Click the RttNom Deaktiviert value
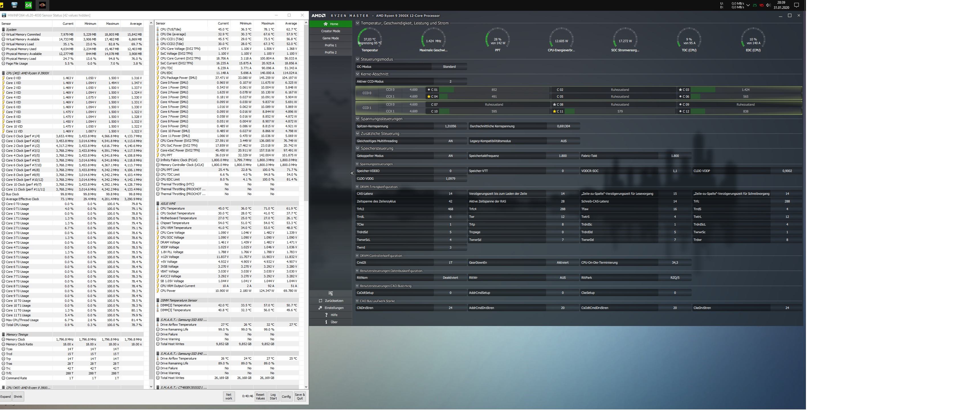The image size is (980, 410). coord(450,278)
